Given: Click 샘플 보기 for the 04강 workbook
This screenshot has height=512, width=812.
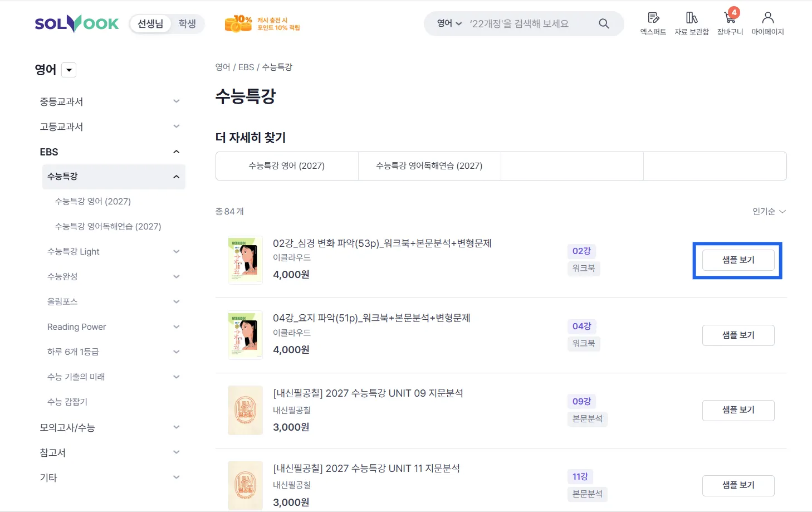Looking at the screenshot, I should pos(738,335).
